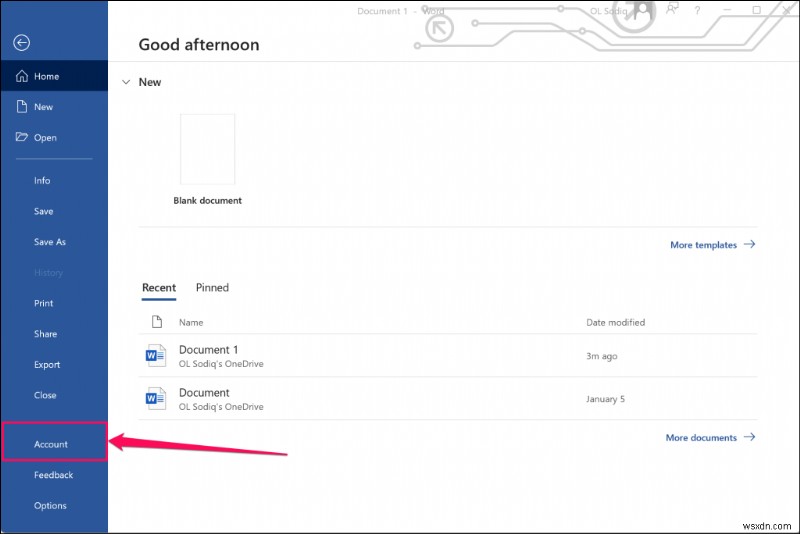The image size is (800, 534).
Task: Select Export in the sidebar
Action: 47,365
